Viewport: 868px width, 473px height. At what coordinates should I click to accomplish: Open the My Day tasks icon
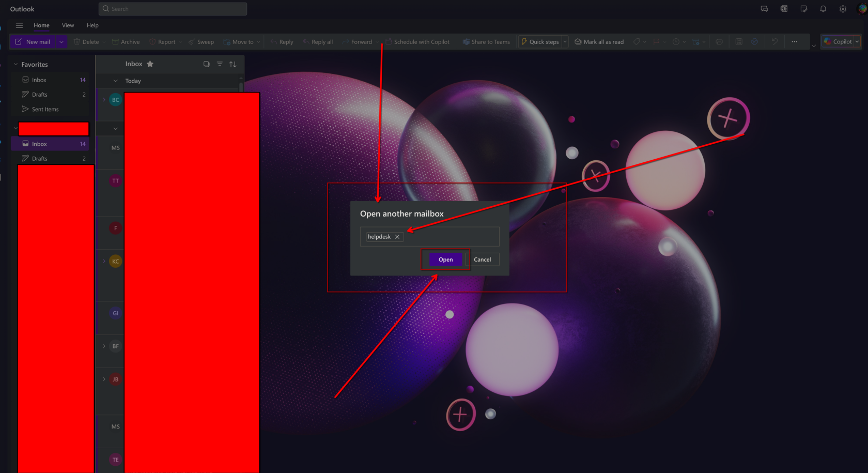[x=803, y=9]
